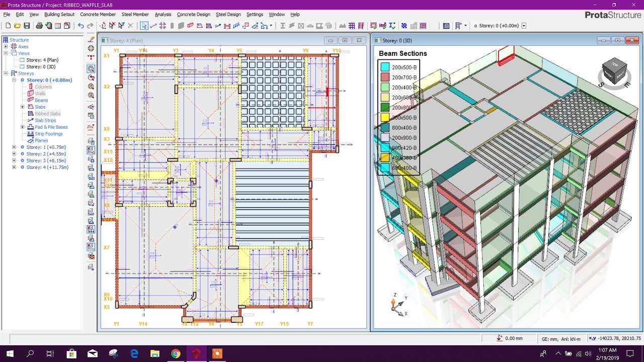The height and width of the screenshot is (362, 644).
Task: Select the pointer selection tool in the toolbar
Action: (x=144, y=25)
